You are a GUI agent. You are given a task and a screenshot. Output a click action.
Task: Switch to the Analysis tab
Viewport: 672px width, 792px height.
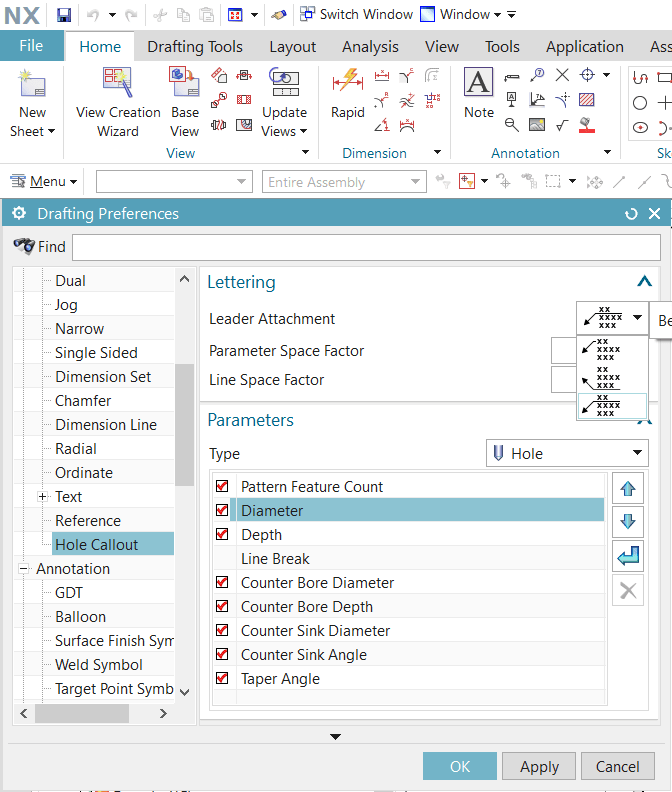tap(370, 46)
